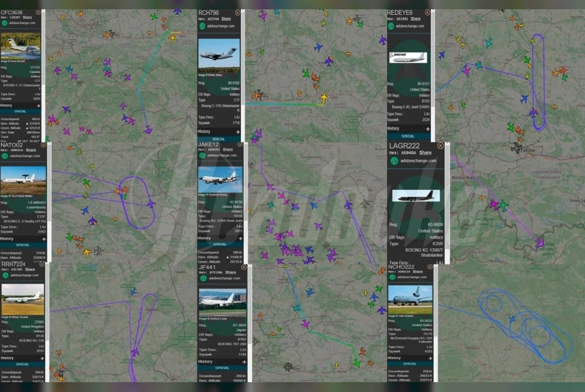Select purple aircraft icon on NATO02 oval track
The width and height of the screenshot is (585, 392).
point(151,204)
